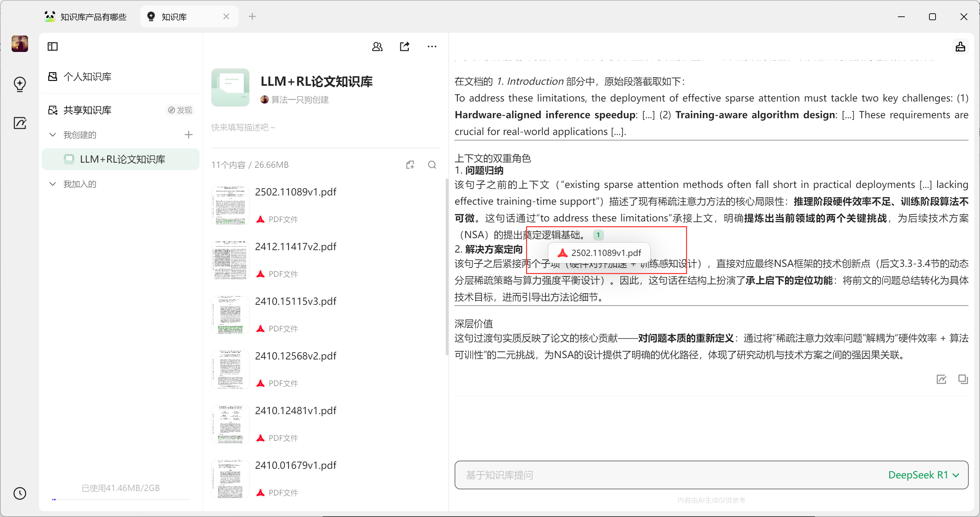Open the history clock icon

20,493
